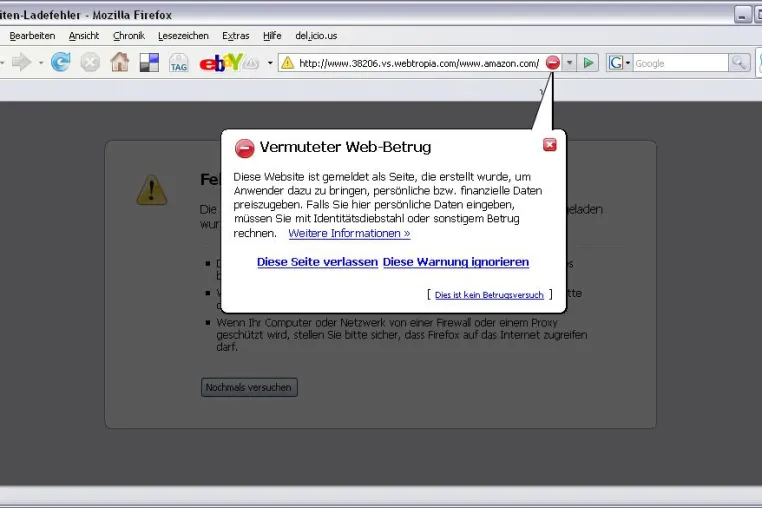762x508 pixels.
Task: Click the blue Reload page icon
Action: pos(61,62)
